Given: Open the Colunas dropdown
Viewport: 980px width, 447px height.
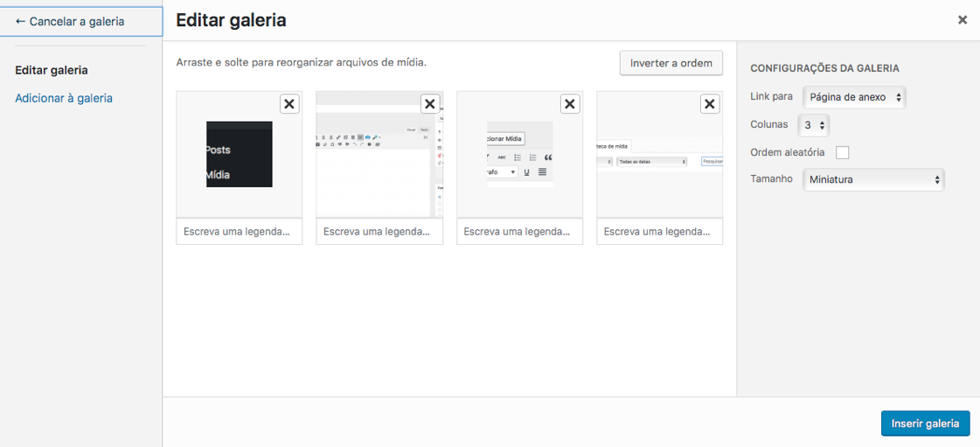Looking at the screenshot, I should [x=813, y=125].
